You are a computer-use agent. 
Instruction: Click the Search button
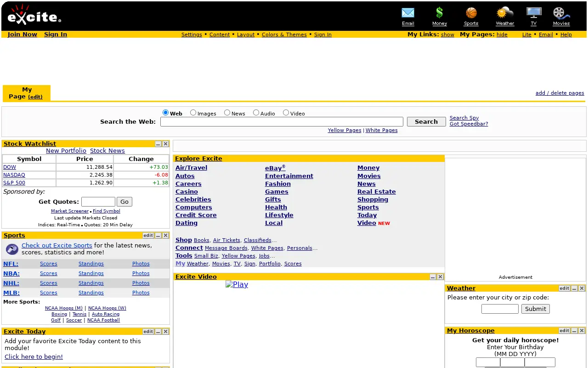pyautogui.click(x=426, y=122)
